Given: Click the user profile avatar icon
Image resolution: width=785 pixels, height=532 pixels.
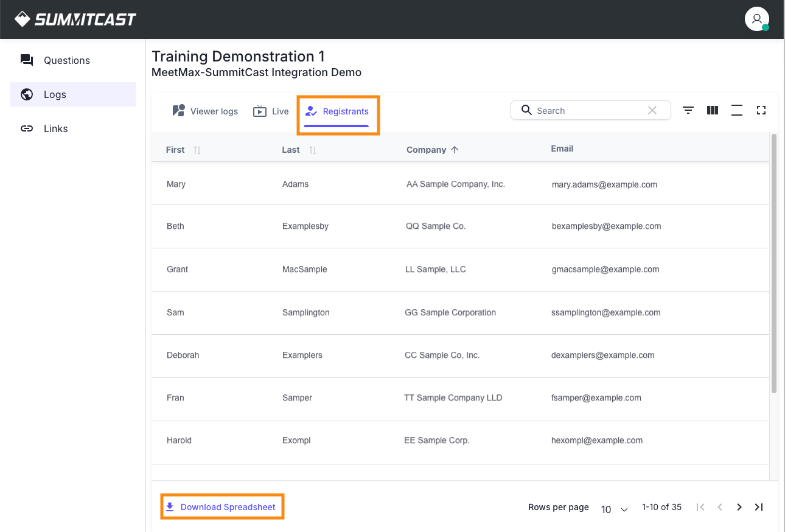Looking at the screenshot, I should click(x=756, y=19).
